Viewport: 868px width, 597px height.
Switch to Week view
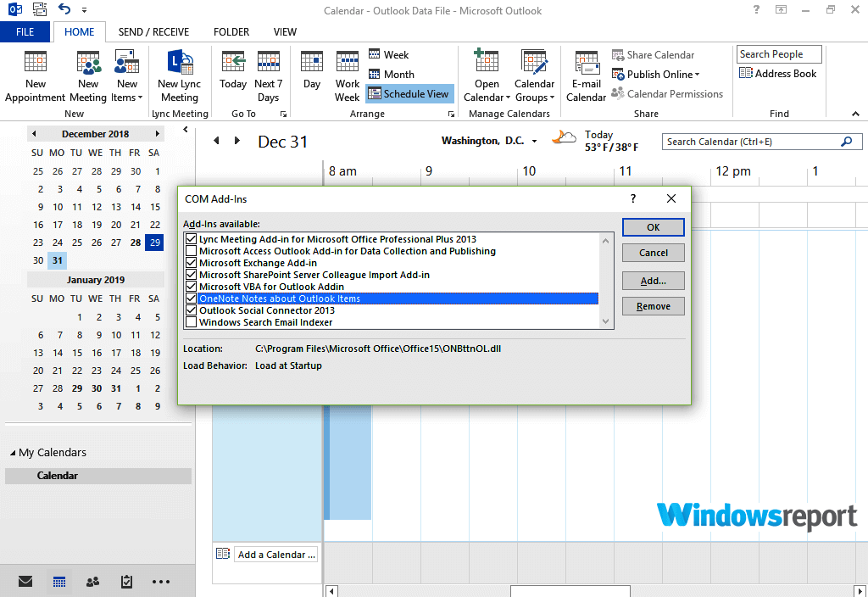pos(388,54)
